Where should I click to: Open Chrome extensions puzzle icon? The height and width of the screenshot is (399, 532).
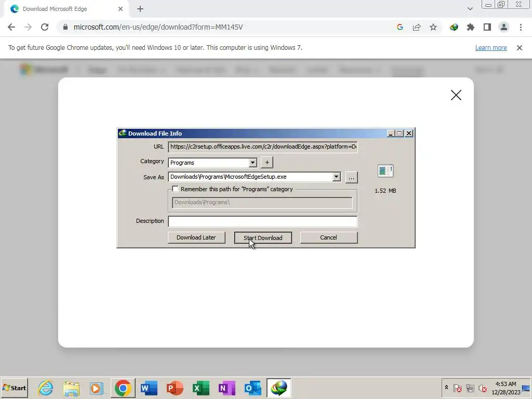tap(471, 27)
